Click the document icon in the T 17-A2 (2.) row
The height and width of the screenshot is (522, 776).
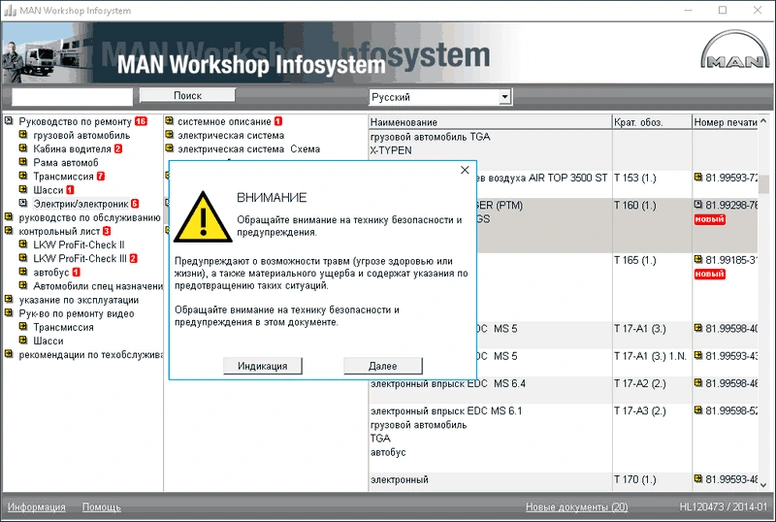698,382
